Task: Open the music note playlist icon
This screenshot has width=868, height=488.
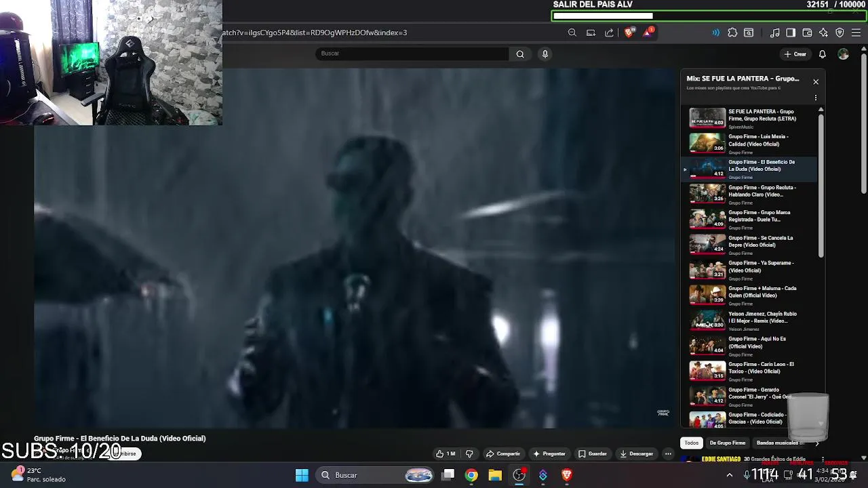Action: [x=775, y=33]
